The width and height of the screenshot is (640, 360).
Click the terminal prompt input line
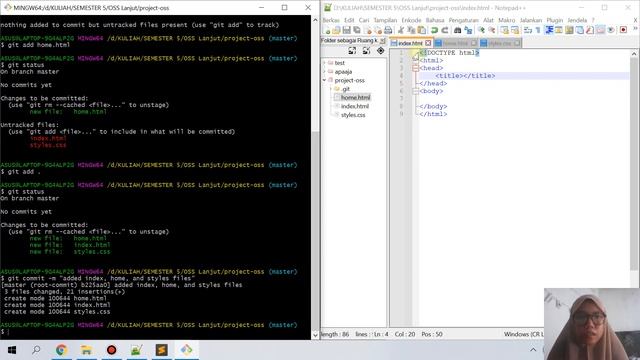(x=155, y=332)
